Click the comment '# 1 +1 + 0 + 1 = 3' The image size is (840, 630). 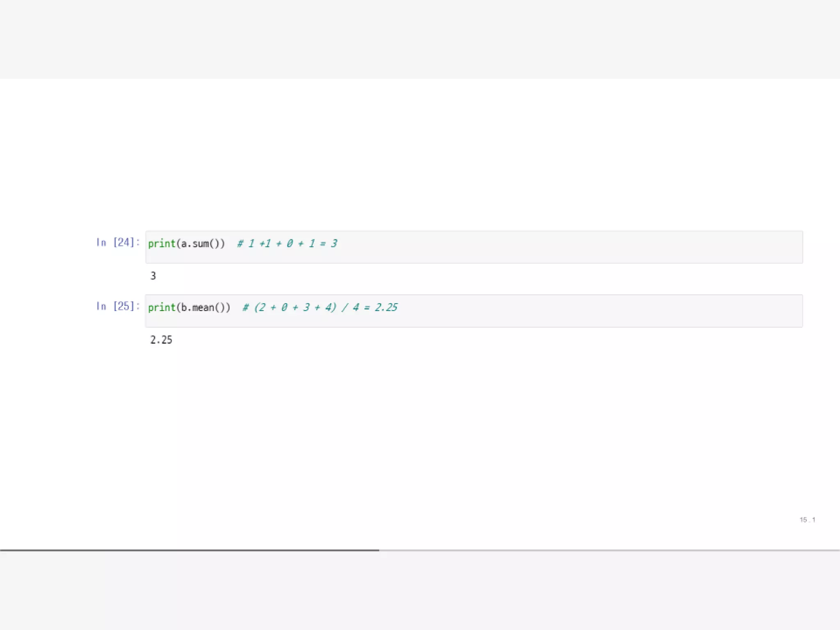[x=287, y=244]
